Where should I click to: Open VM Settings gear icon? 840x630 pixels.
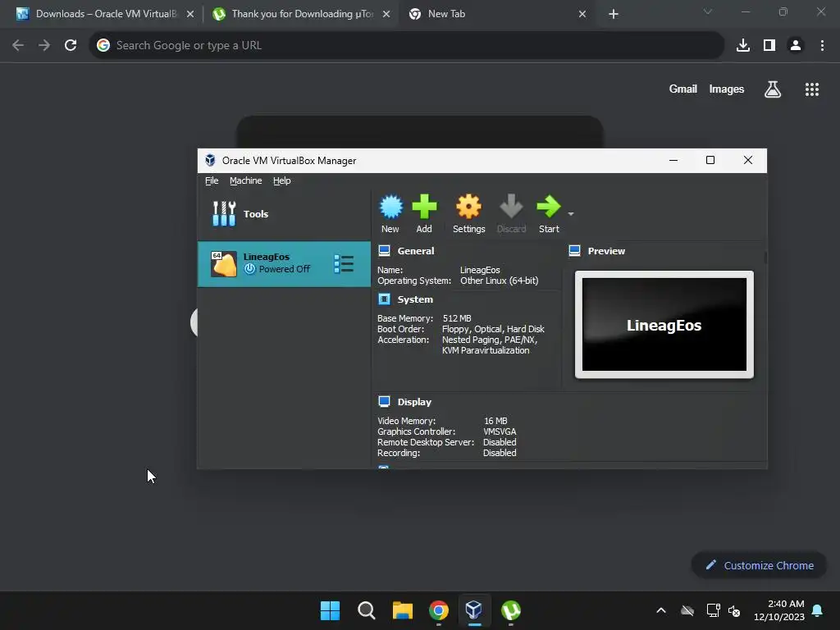468,213
